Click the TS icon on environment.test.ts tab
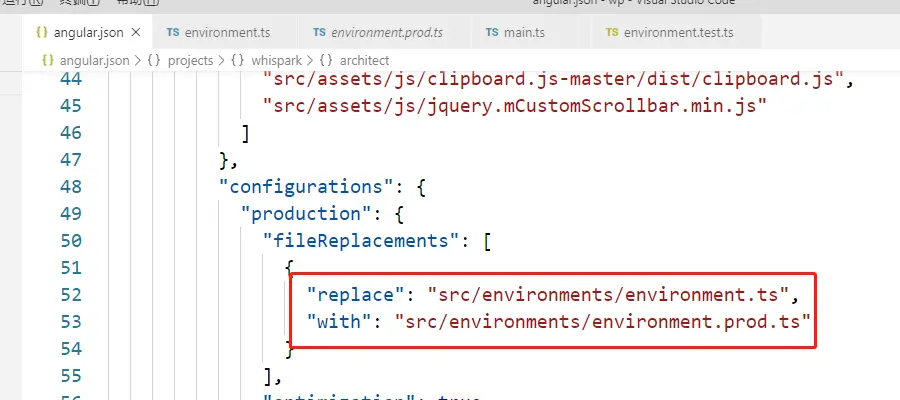 pyautogui.click(x=612, y=32)
